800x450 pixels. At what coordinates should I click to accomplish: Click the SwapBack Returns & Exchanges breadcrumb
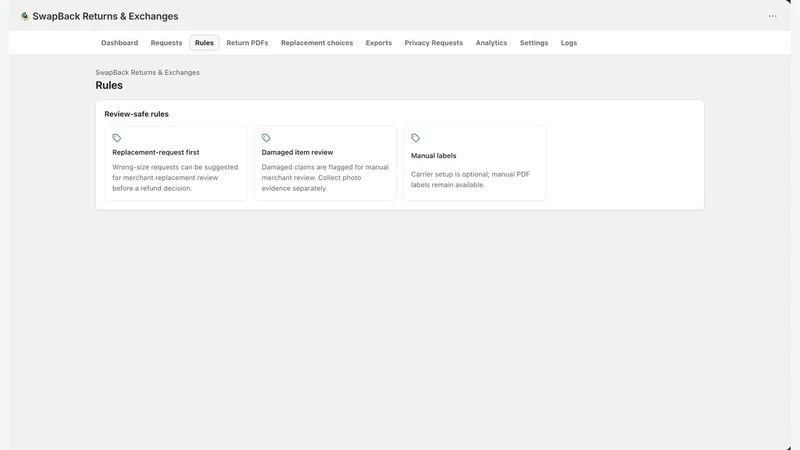[147, 72]
